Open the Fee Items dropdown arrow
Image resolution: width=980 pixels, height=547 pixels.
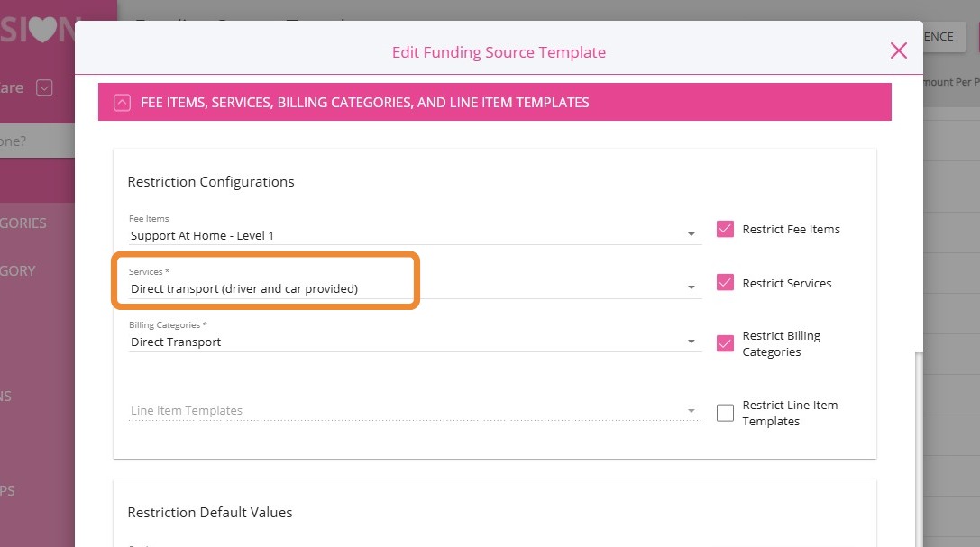click(691, 235)
